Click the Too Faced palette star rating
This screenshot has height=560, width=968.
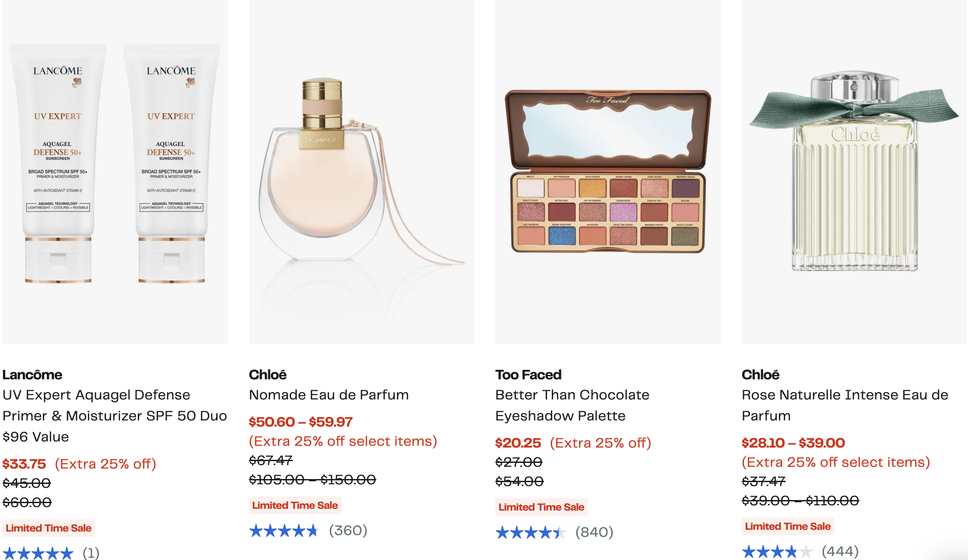tap(530, 532)
